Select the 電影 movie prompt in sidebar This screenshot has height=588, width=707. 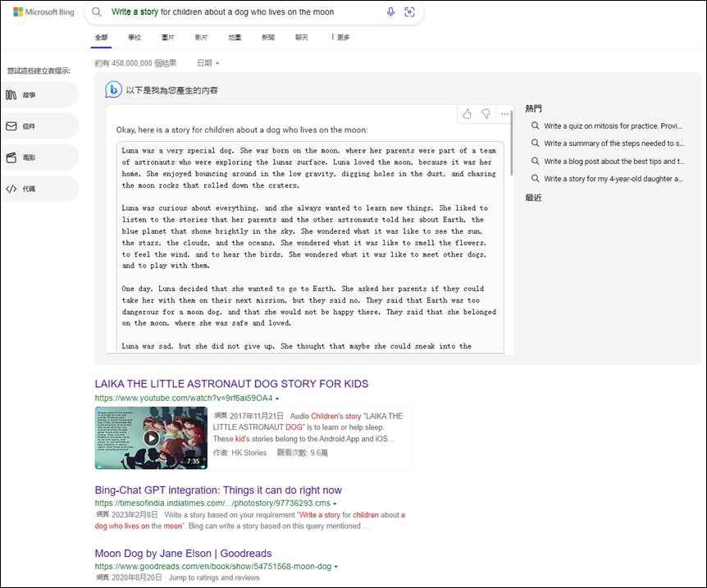point(39,157)
